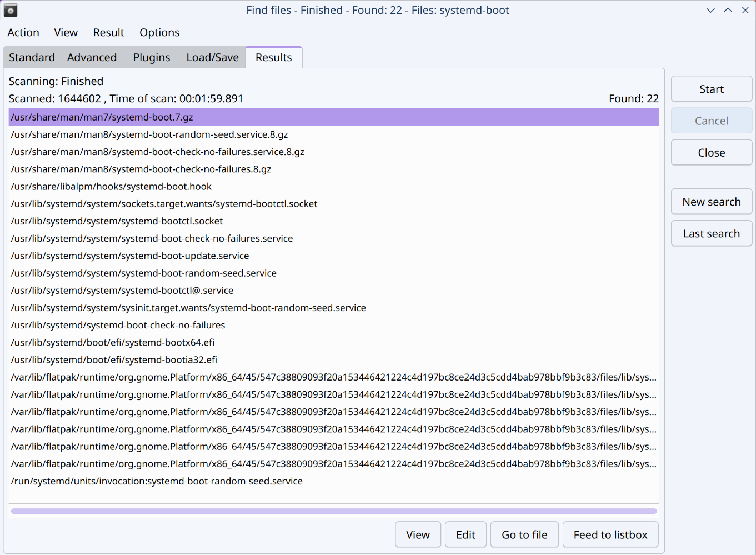The image size is (756, 555).
Task: Select systemd-boot-check-no-failures.service.8.gz result
Action: click(x=334, y=152)
